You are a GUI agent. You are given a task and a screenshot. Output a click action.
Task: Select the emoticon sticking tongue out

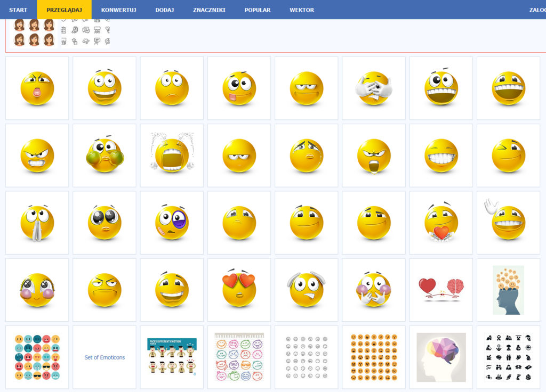239,88
